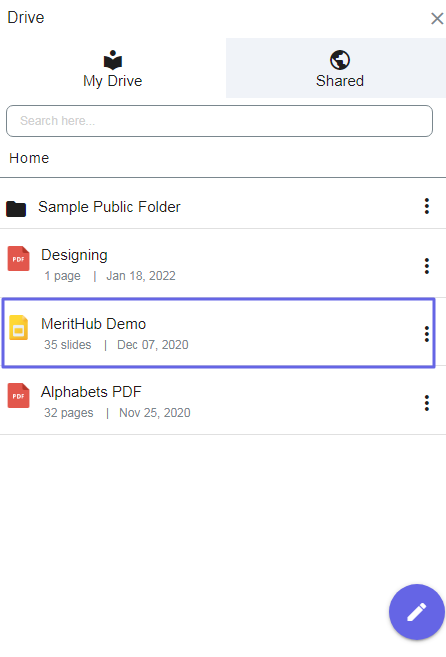Click the black folder icon

[x=16, y=208]
